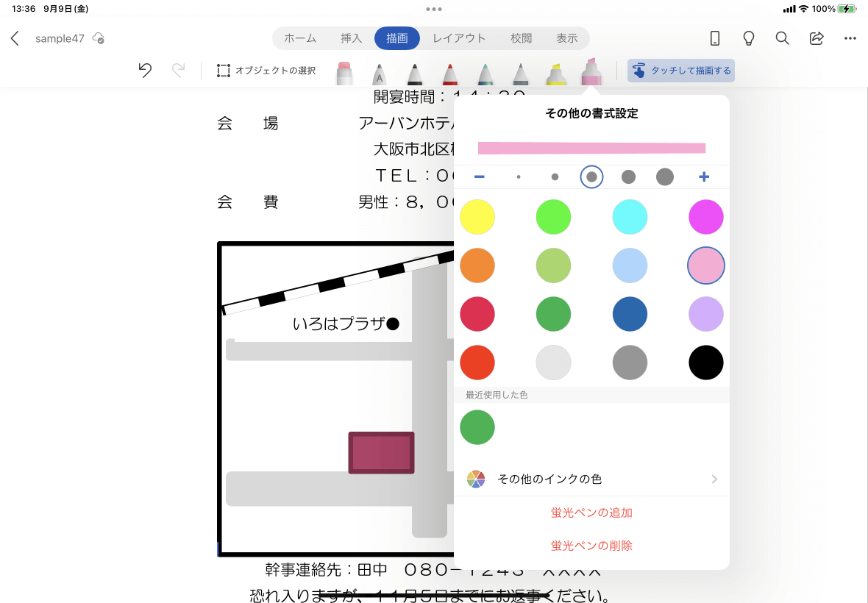This screenshot has height=603, width=868.
Task: Tap the sample47 document title
Action: coord(60,38)
